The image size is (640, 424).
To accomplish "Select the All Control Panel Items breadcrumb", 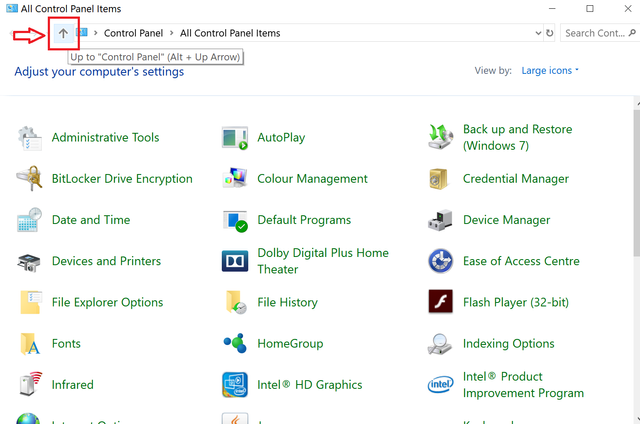I will point(230,33).
